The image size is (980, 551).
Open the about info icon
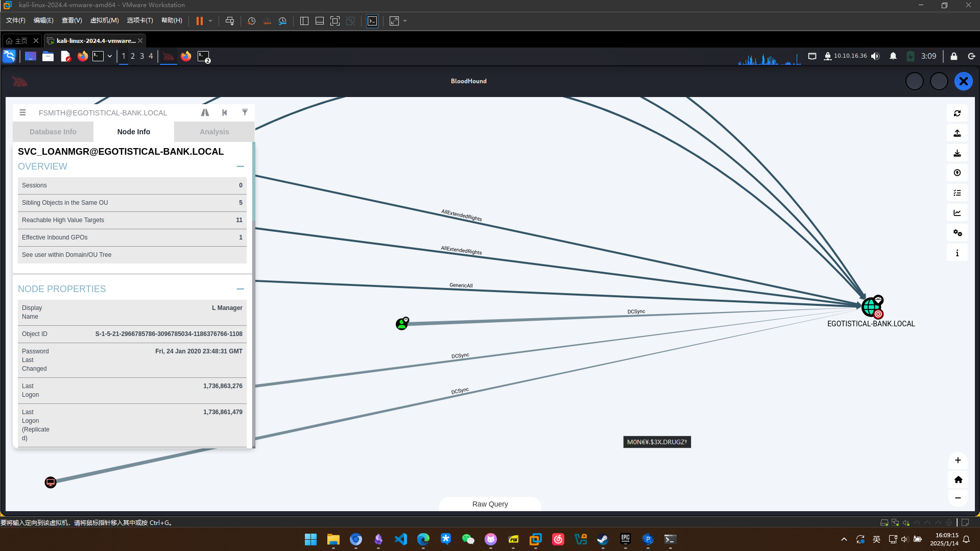(x=957, y=253)
